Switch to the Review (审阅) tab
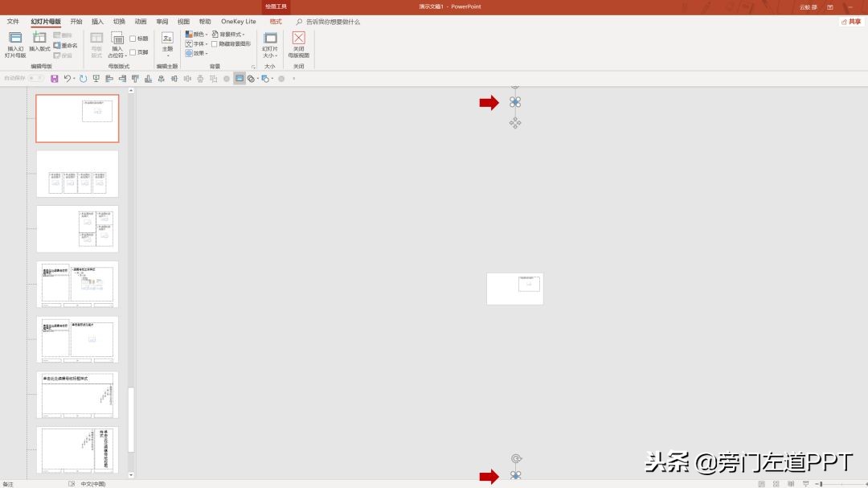 coord(162,22)
